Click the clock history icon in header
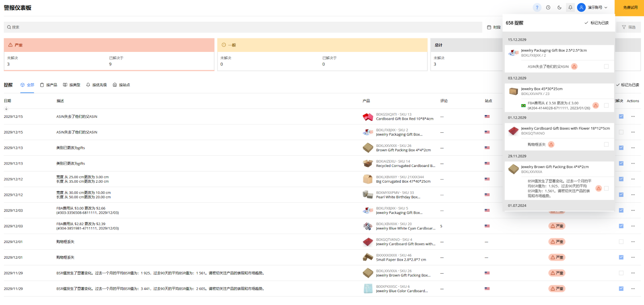The height and width of the screenshot is (305, 644). point(548,8)
